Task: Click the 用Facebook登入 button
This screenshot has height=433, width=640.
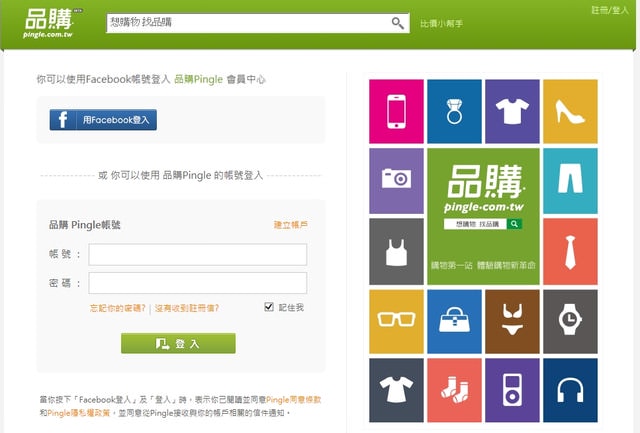Action: (x=103, y=120)
